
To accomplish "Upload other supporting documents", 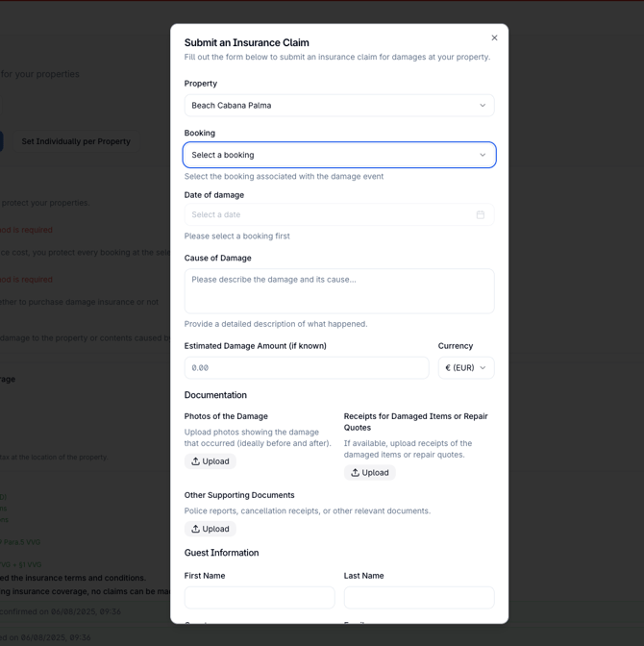I will tap(211, 529).
